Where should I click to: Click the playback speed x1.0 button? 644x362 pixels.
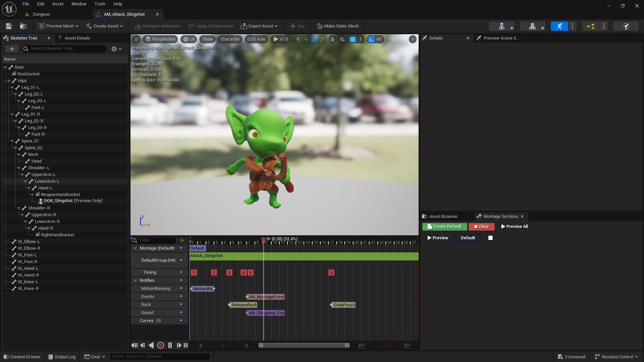pyautogui.click(x=281, y=39)
